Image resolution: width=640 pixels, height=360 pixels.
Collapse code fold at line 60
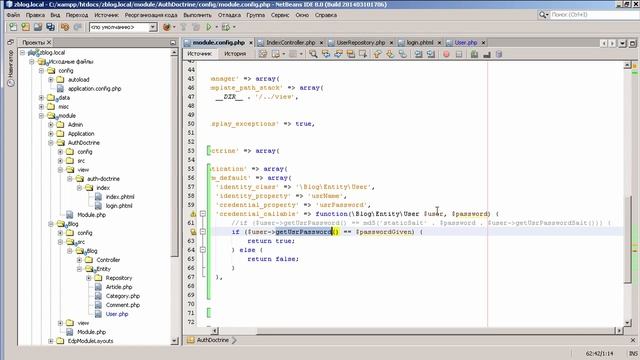coord(203,214)
